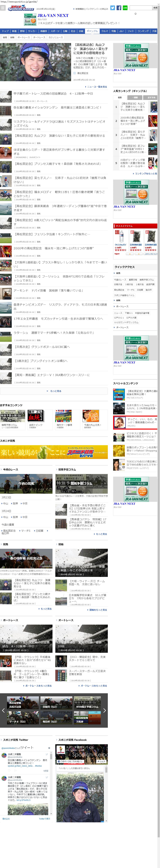Open the 今週の競馬 thumbnail image
160x868 pixels.
[26, 484]
